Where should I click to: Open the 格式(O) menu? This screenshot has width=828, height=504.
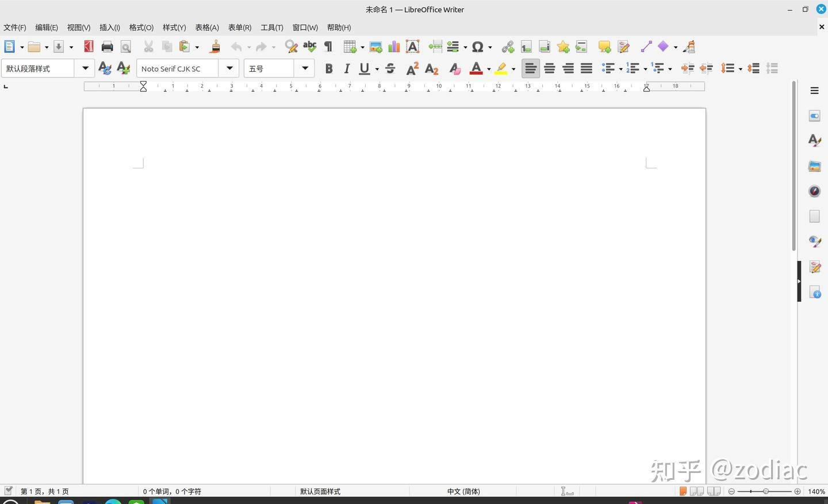tap(141, 28)
